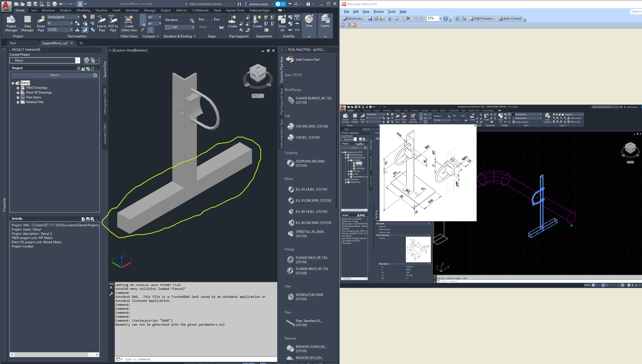This screenshot has width=642, height=364.
Task: Open Office zoom 57% dropdown
Action: 440,19
